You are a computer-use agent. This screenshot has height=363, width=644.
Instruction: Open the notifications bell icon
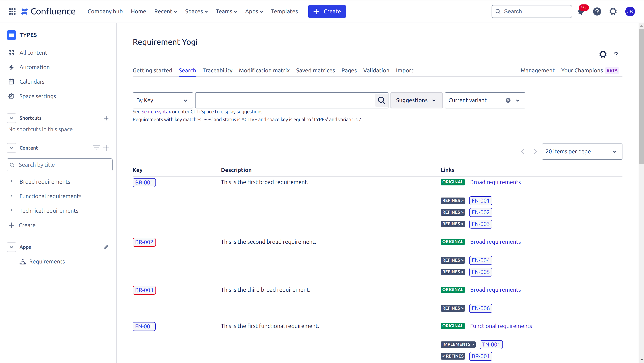coord(581,12)
